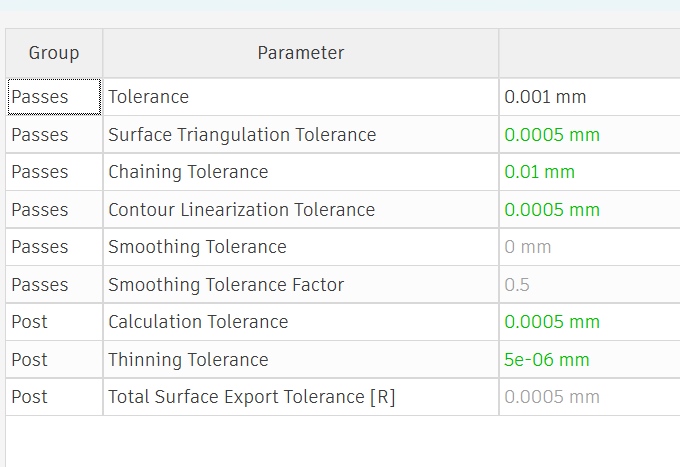Select the Tolerance value 0.001 mm
The image size is (680, 467).
click(545, 97)
